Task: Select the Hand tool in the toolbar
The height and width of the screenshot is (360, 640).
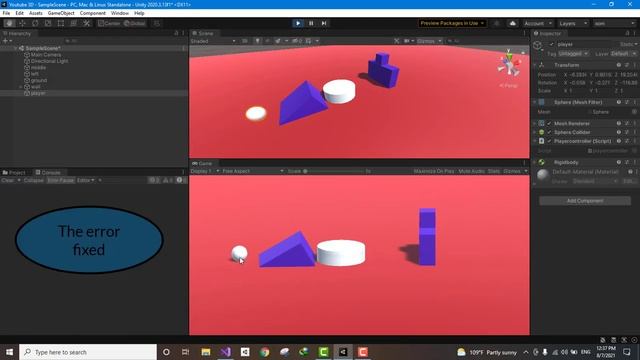Action: coord(9,23)
